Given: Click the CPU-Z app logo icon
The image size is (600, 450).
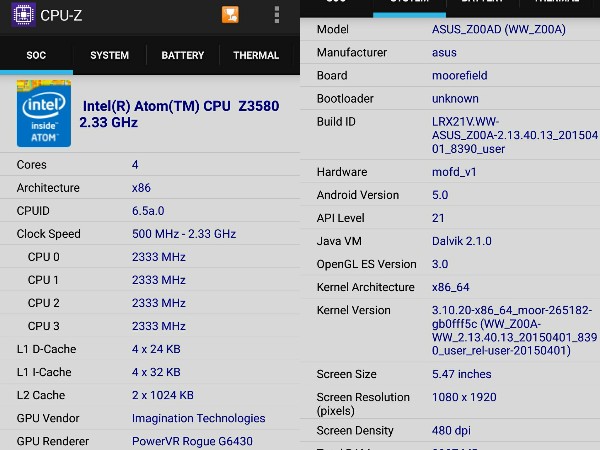Looking at the screenshot, I should [x=23, y=15].
